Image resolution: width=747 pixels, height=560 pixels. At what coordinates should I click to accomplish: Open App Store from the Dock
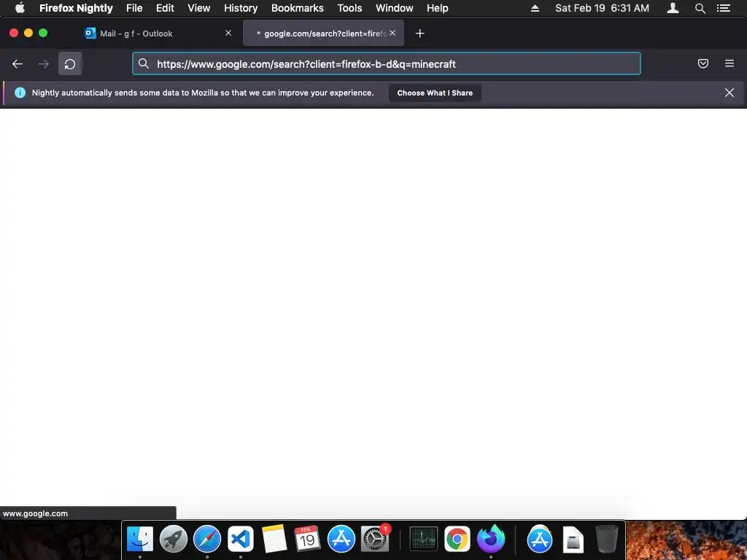[x=341, y=539]
